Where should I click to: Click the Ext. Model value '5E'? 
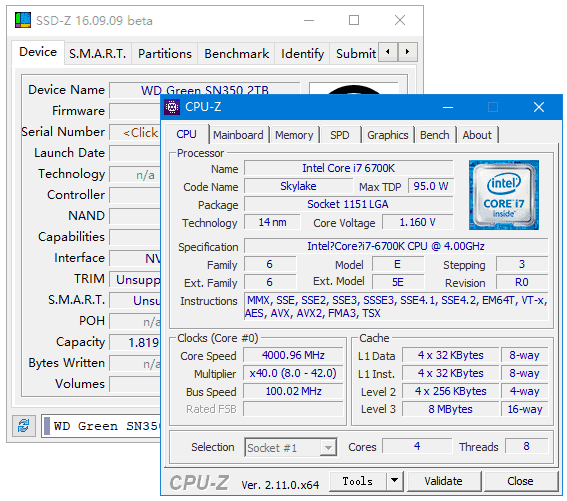398,282
